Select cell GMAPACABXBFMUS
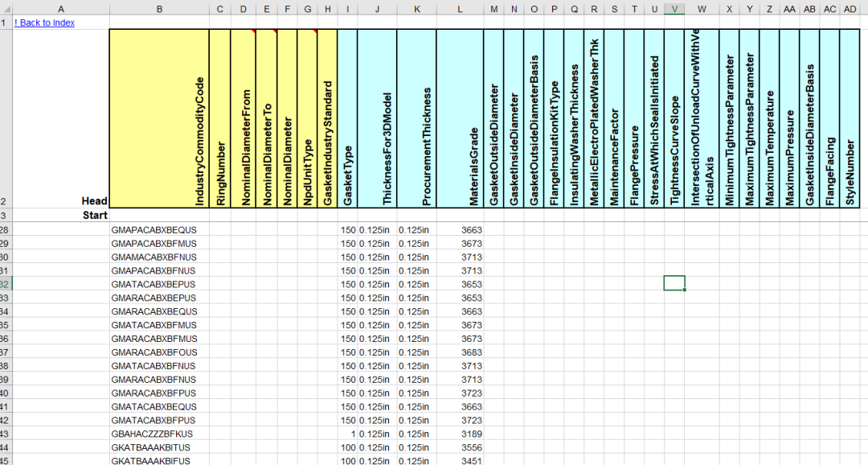Image resolution: width=868 pixels, height=465 pixels. (x=159, y=243)
